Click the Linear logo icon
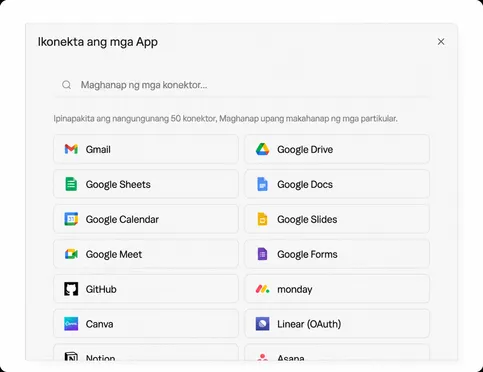Viewport: 483px width, 372px height. [262, 324]
